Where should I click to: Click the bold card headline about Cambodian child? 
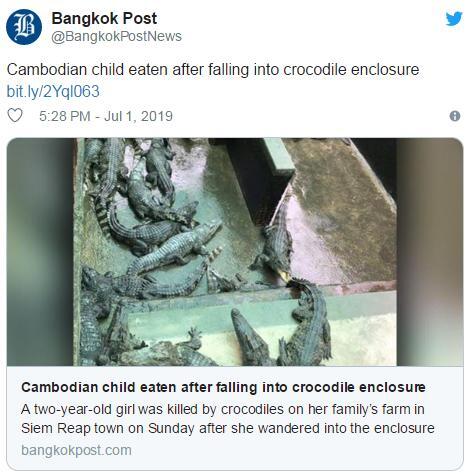click(223, 387)
